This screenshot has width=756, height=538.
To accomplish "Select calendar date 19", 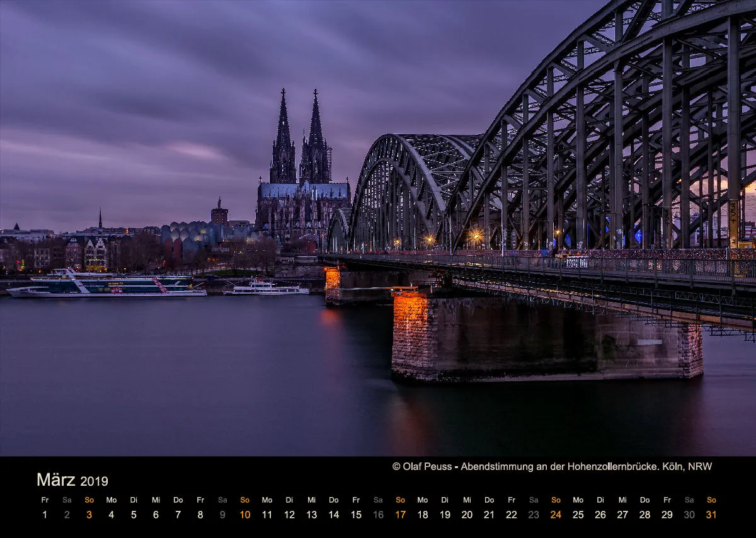I will click(x=445, y=515).
